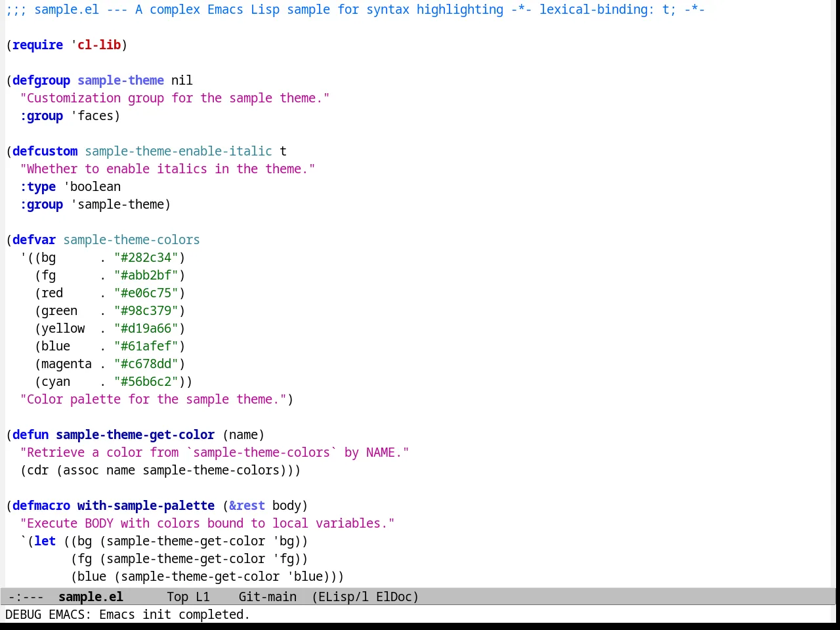Click 'blue' symbol argument in last line

pyautogui.click(x=308, y=576)
